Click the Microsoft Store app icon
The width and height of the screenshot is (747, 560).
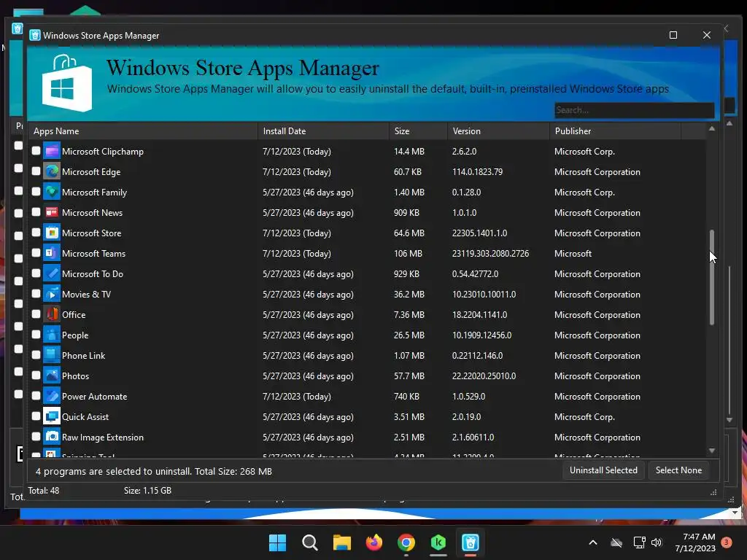pos(52,233)
